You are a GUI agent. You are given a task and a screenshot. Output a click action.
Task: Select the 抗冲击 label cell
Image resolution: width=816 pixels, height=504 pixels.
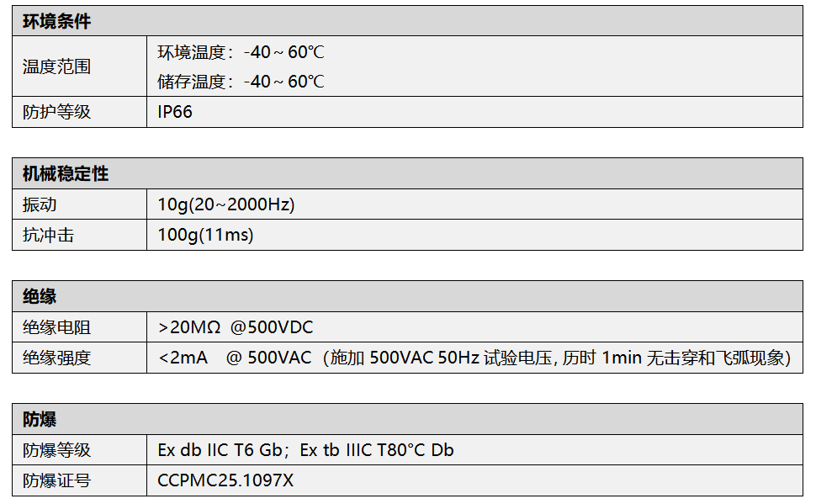coord(48,236)
